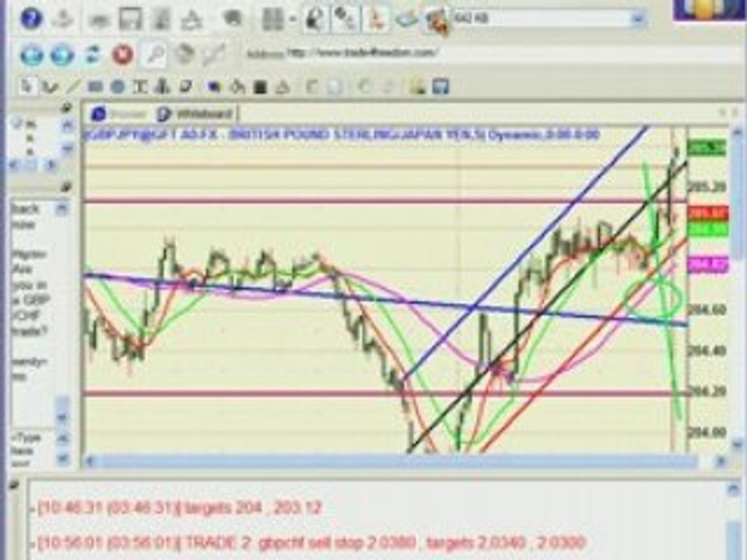This screenshot has height=560, width=747.
Task: Open help with the blue question mark icon
Action: [31, 19]
